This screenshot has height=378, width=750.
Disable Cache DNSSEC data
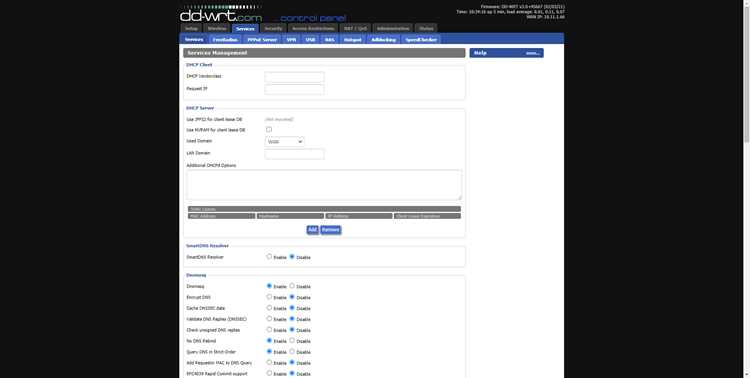tap(292, 308)
